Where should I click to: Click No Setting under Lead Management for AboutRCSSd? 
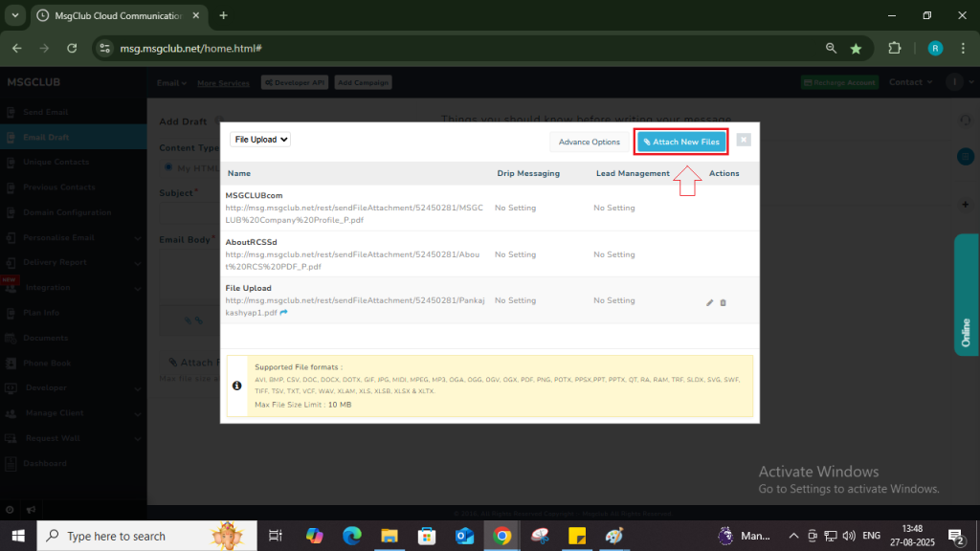click(613, 254)
